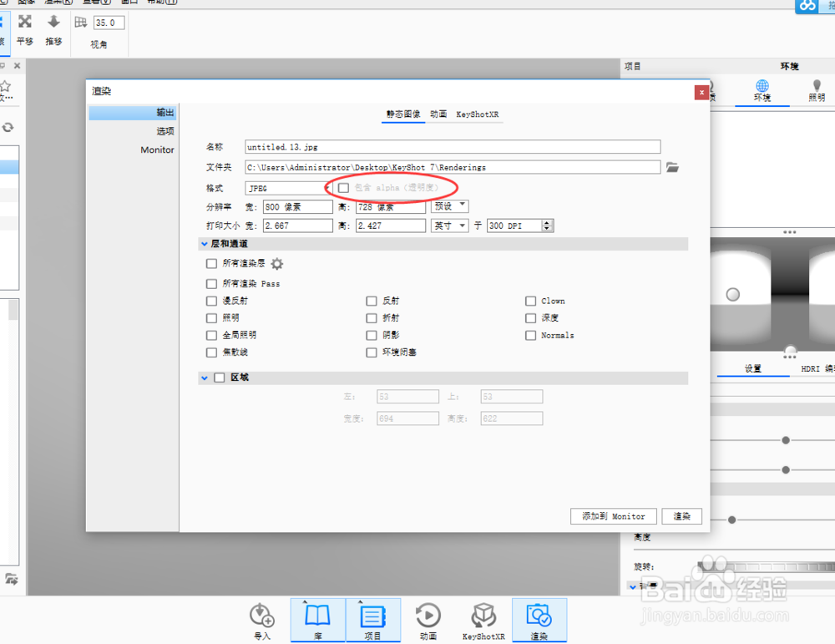Image resolution: width=835 pixels, height=644 pixels.
Task: Select the 渲染 (Render) icon in bottom toolbar
Action: [x=539, y=618]
